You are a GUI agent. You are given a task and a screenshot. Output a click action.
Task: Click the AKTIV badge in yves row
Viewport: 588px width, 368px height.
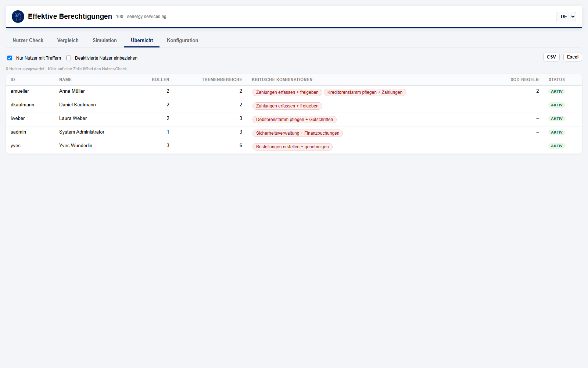(x=557, y=146)
